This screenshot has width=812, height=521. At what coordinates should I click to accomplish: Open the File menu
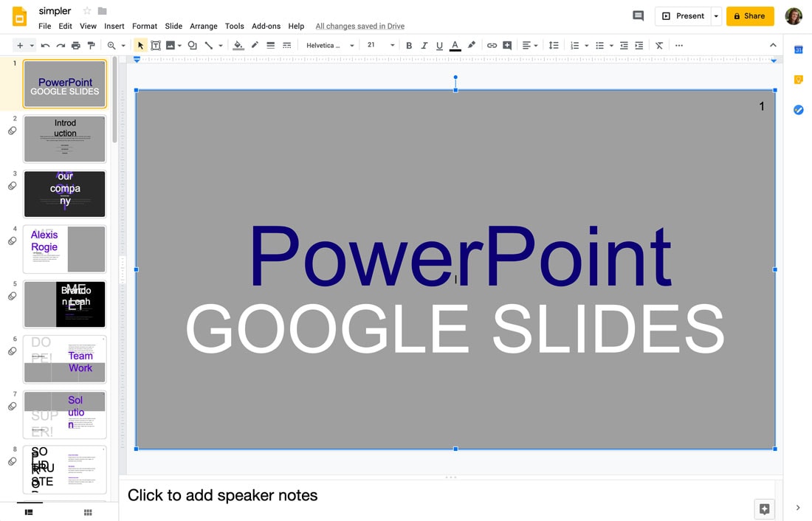tap(45, 26)
